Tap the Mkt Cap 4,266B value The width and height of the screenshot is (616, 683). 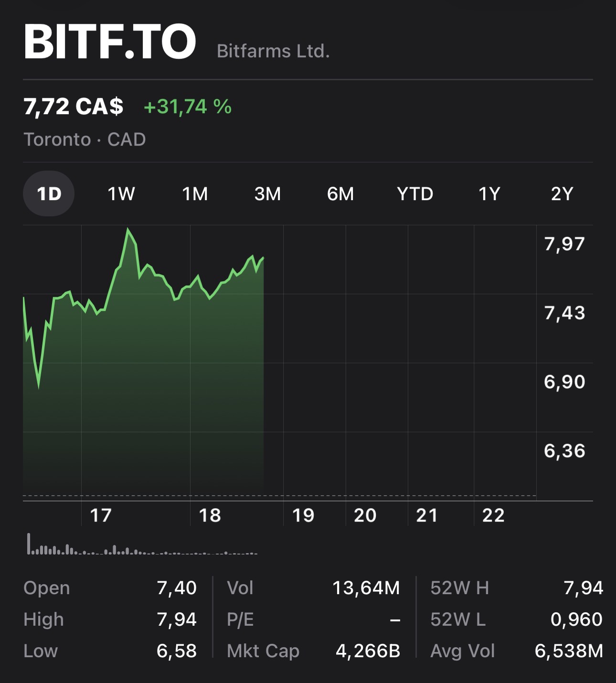368,651
